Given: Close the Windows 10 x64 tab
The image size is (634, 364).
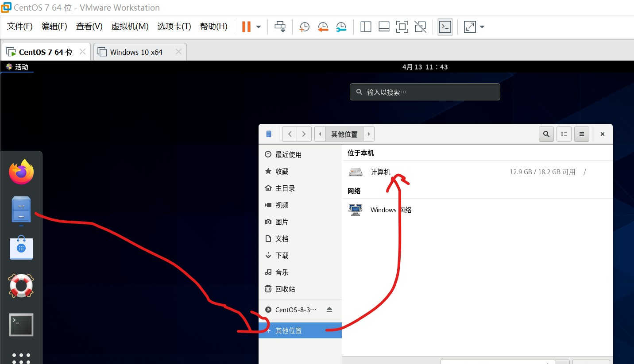Looking at the screenshot, I should pos(178,52).
